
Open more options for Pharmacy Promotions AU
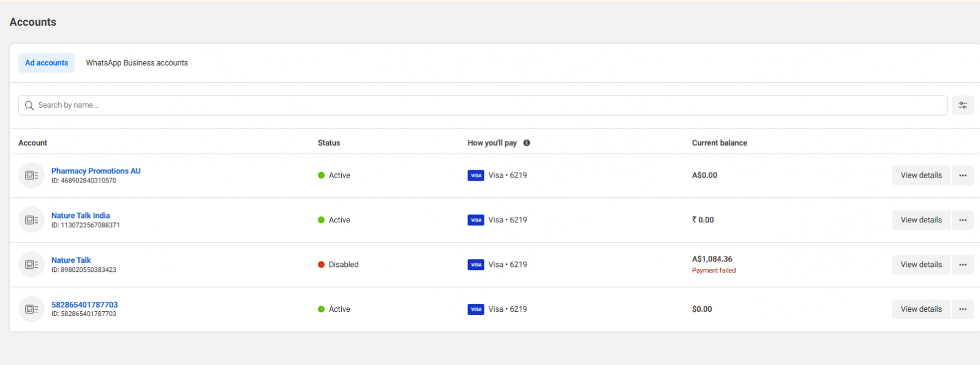[x=963, y=175]
